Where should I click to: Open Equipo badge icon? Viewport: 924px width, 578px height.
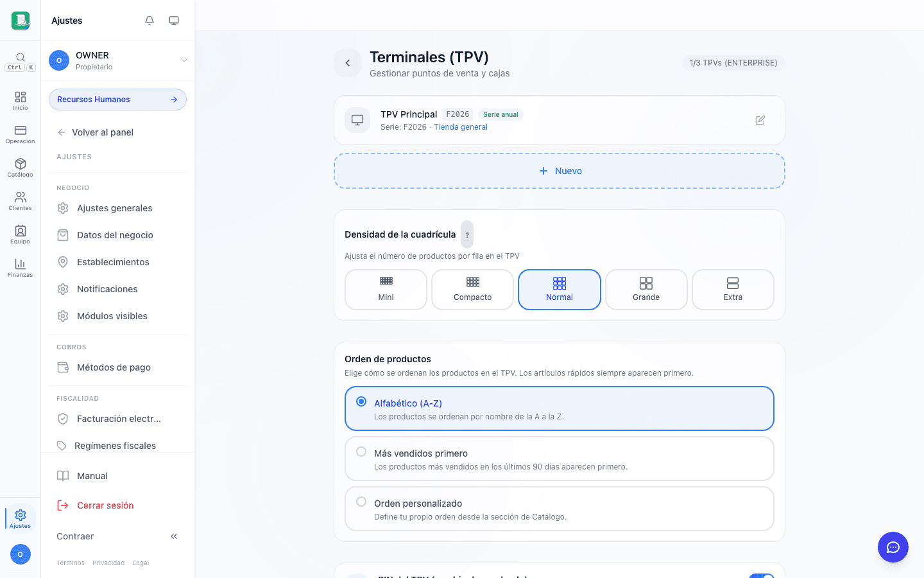click(21, 234)
